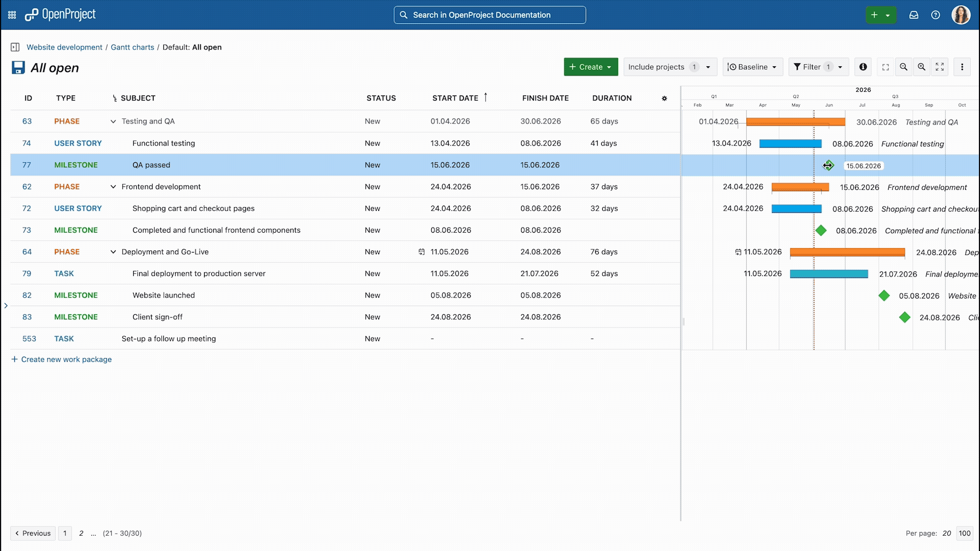This screenshot has width=980, height=551.
Task: Go to page 1 in pagination
Action: (65, 533)
